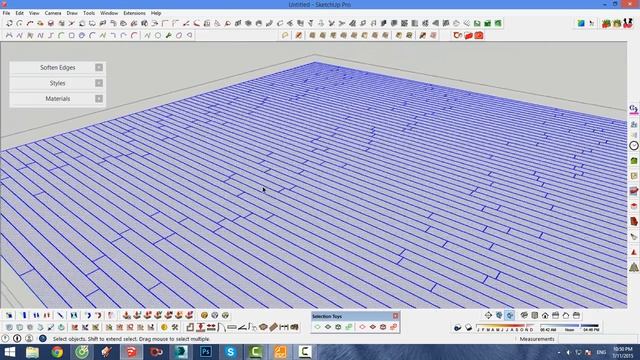Open the Tools menu
The width and height of the screenshot is (640, 360).
pos(89,13)
